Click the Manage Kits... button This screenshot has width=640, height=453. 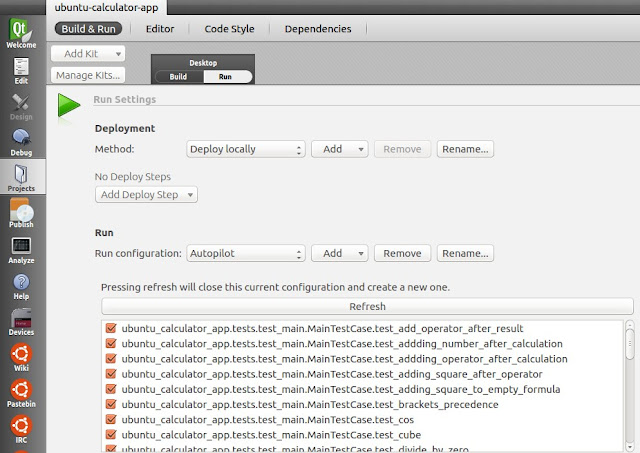point(88,75)
